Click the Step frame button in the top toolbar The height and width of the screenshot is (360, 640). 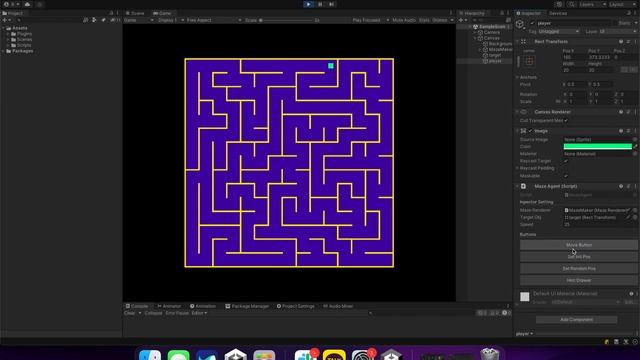pyautogui.click(x=331, y=4)
